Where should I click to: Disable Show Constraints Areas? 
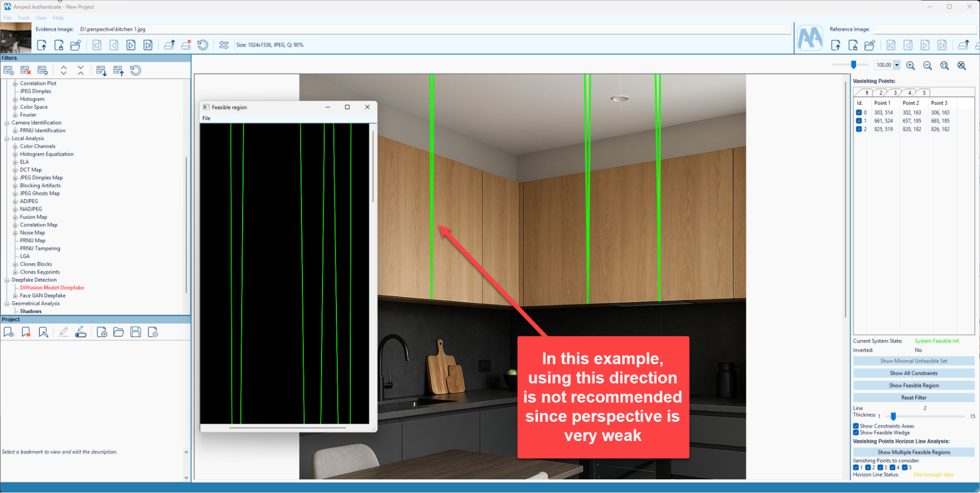click(855, 426)
